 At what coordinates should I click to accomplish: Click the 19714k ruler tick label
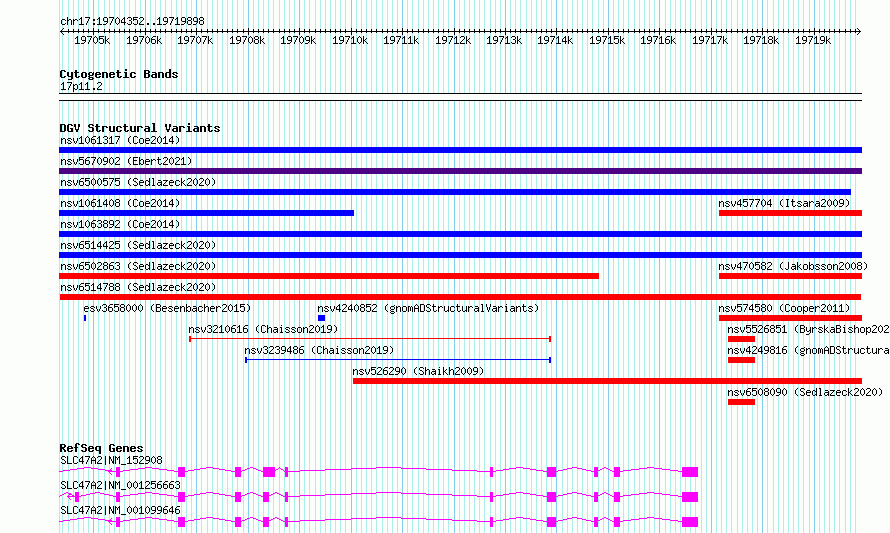(x=555, y=40)
